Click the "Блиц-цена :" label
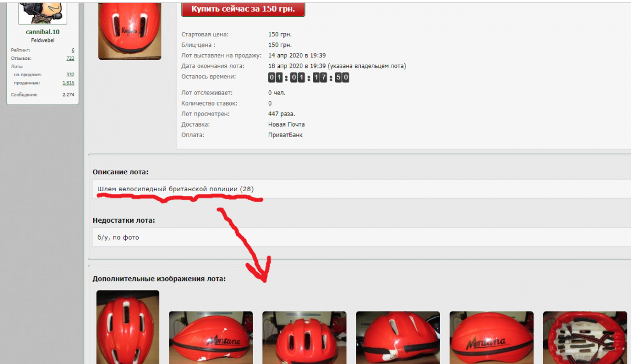This screenshot has width=631, height=364. [199, 45]
